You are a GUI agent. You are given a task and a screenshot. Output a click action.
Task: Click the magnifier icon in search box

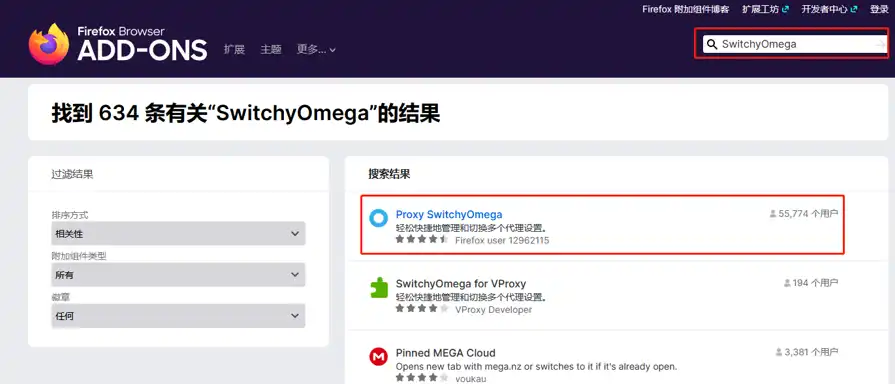(x=712, y=44)
